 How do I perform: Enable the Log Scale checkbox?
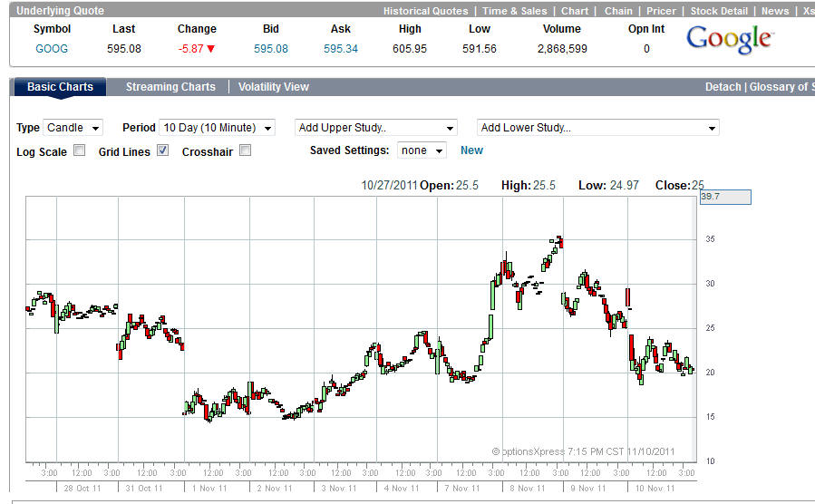pos(80,150)
